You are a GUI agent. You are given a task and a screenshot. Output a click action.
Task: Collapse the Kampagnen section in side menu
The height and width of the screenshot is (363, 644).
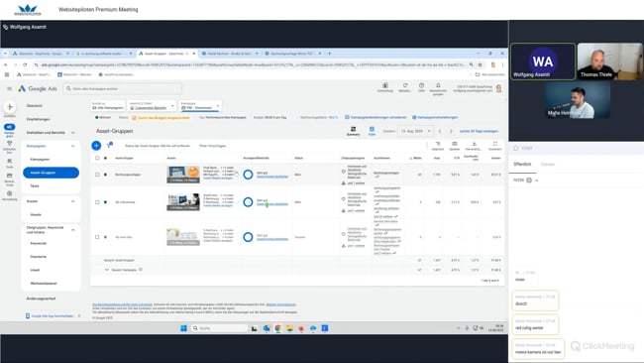pyautogui.click(x=73, y=146)
